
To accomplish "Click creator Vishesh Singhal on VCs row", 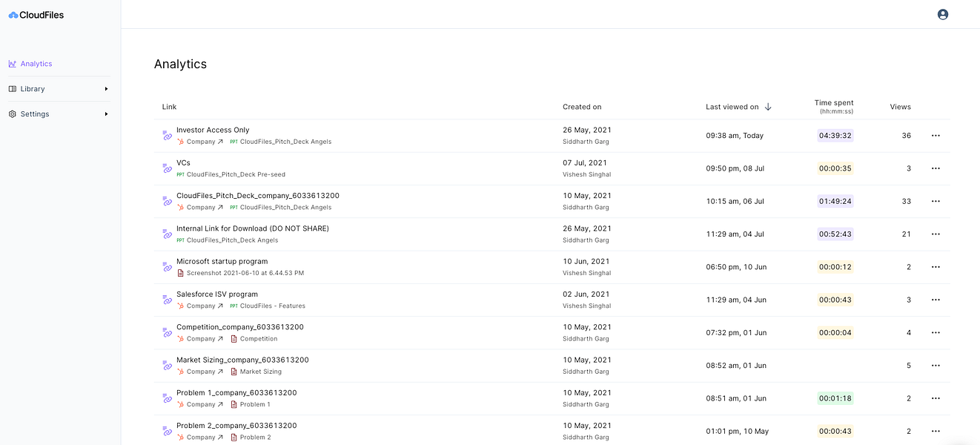I will [x=586, y=174].
